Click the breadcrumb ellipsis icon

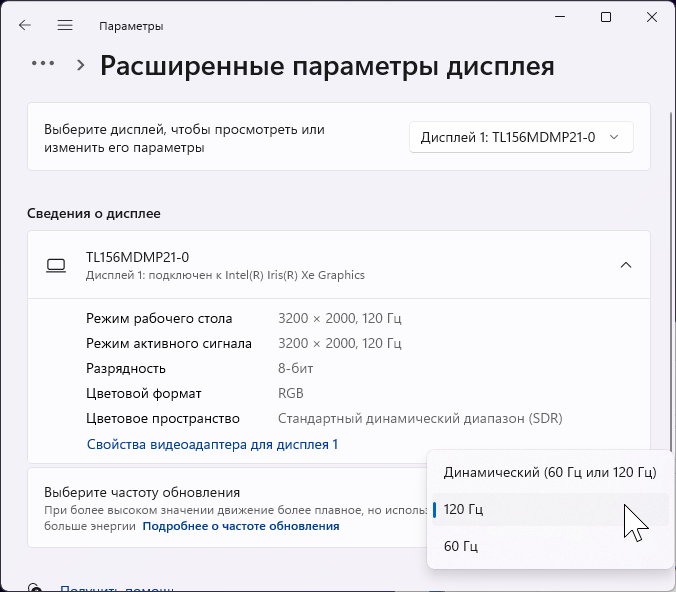pos(43,63)
